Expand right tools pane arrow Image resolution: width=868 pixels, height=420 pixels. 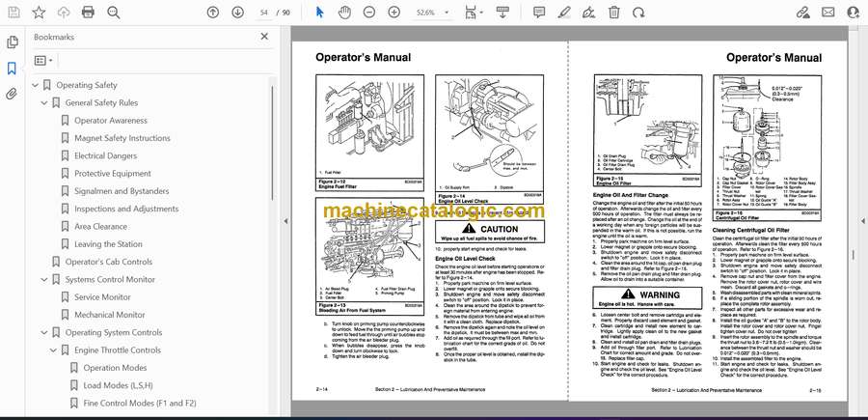[x=862, y=221]
